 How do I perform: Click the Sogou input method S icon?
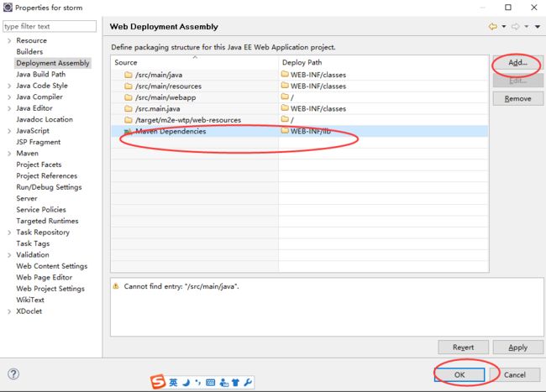(158, 382)
